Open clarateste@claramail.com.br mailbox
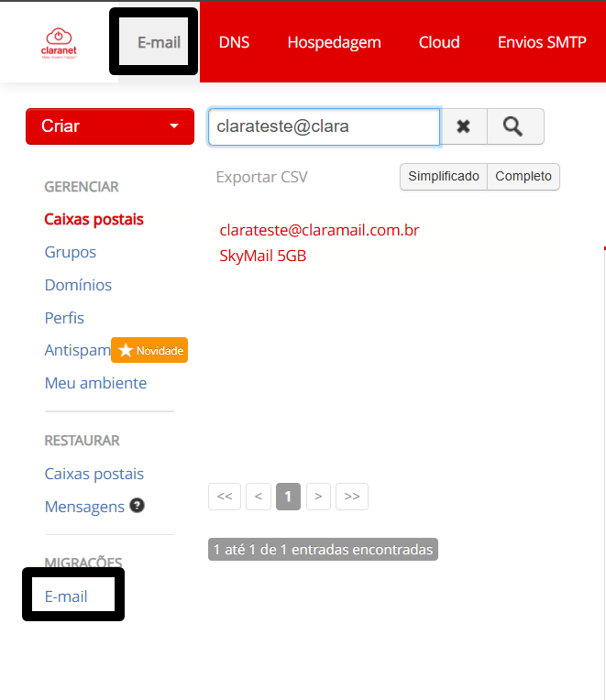This screenshot has width=606, height=700. pos(319,230)
